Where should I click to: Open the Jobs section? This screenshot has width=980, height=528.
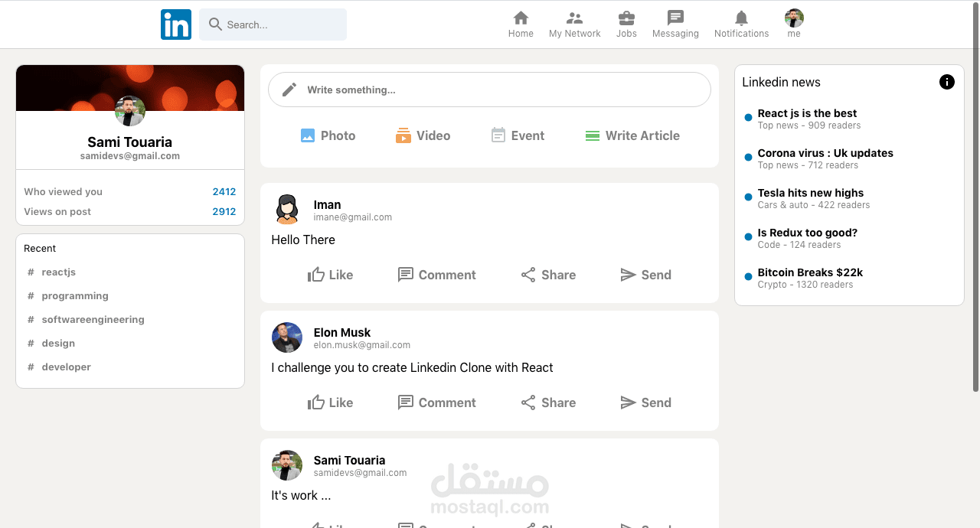coord(626,24)
